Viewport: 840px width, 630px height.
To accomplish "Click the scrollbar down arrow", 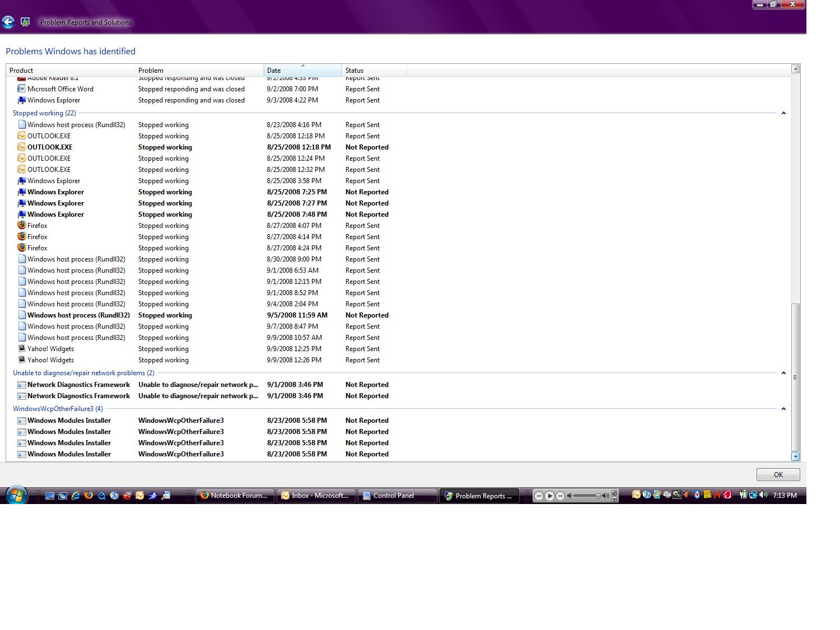I will tap(795, 456).
